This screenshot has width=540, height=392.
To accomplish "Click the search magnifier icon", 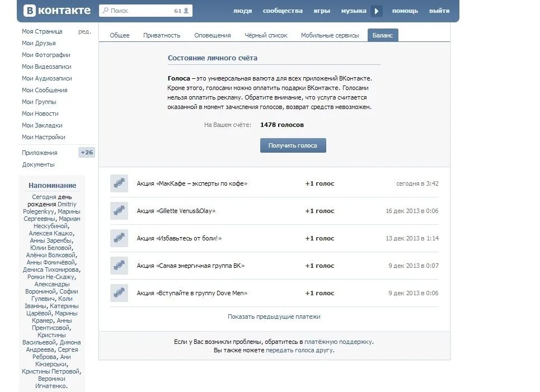I will click(106, 11).
